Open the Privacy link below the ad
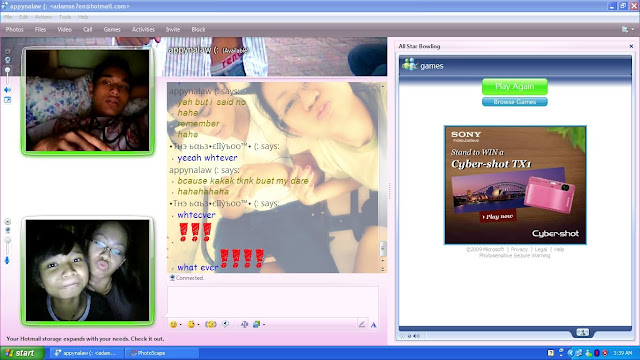Viewport: 640px width, 360px height. pos(519,249)
